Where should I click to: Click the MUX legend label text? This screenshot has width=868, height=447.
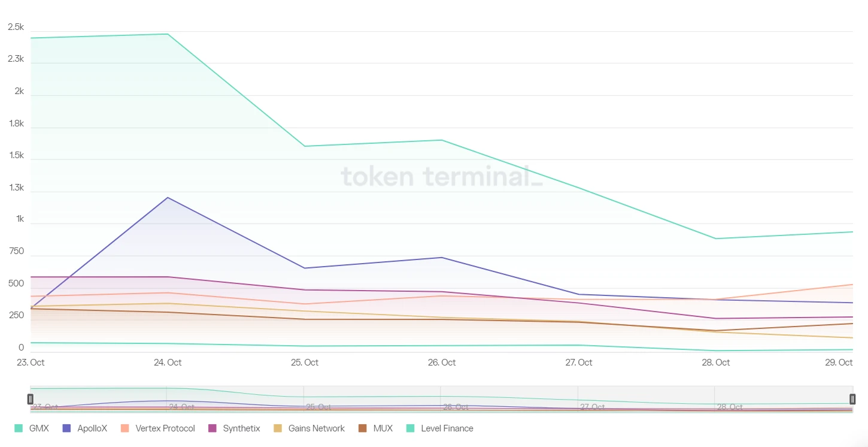(383, 428)
